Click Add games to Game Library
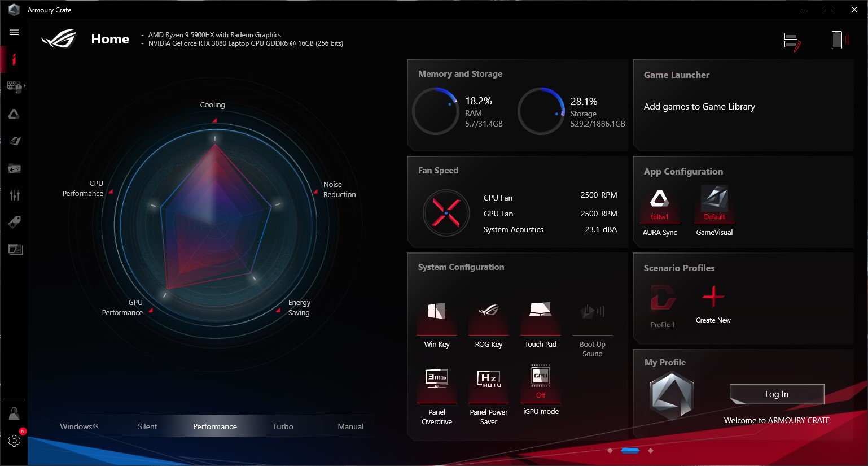The width and height of the screenshot is (868, 466). pos(699,107)
